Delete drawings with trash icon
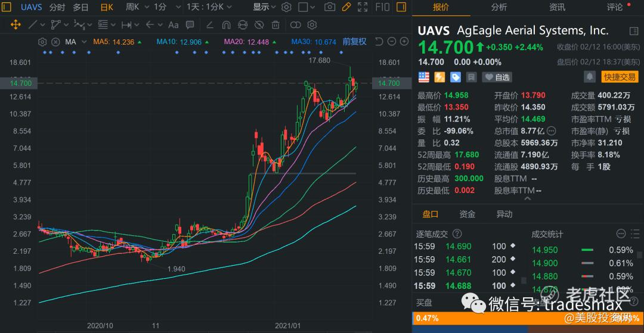 (275, 25)
